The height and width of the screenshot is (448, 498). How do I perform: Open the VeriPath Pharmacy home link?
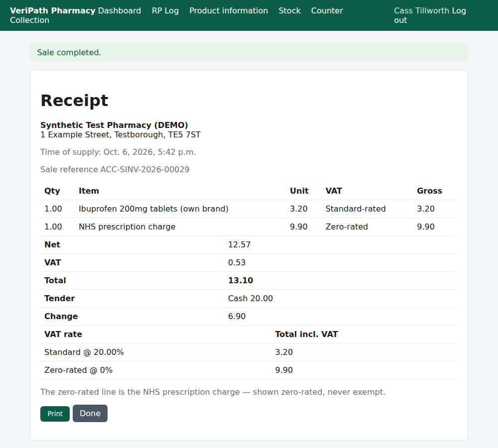[52, 10]
